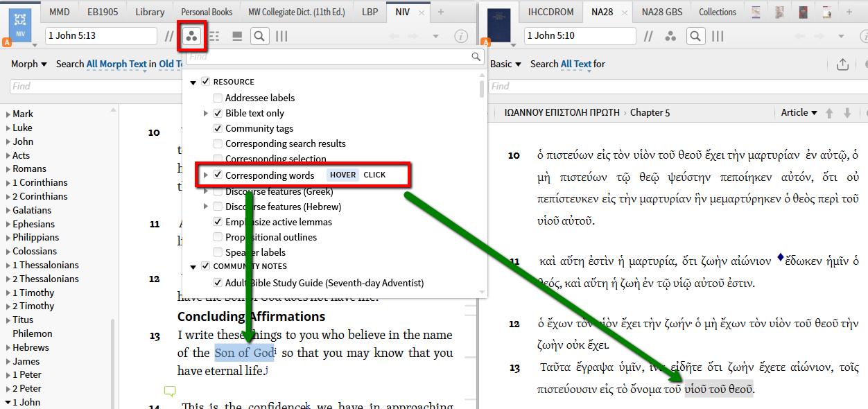Screen dimensions: 868x409
Task: Enable the Propositional outlines checkbox
Action: pyautogui.click(x=218, y=237)
